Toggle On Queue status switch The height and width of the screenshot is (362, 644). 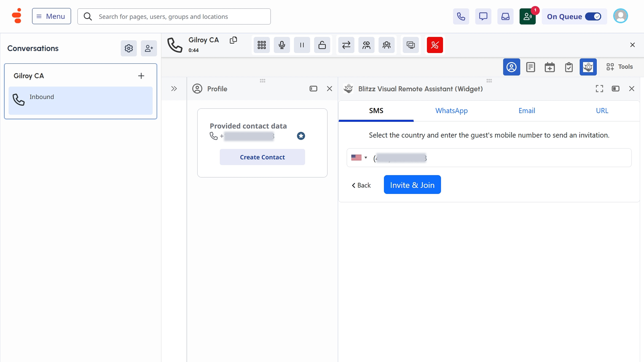593,16
